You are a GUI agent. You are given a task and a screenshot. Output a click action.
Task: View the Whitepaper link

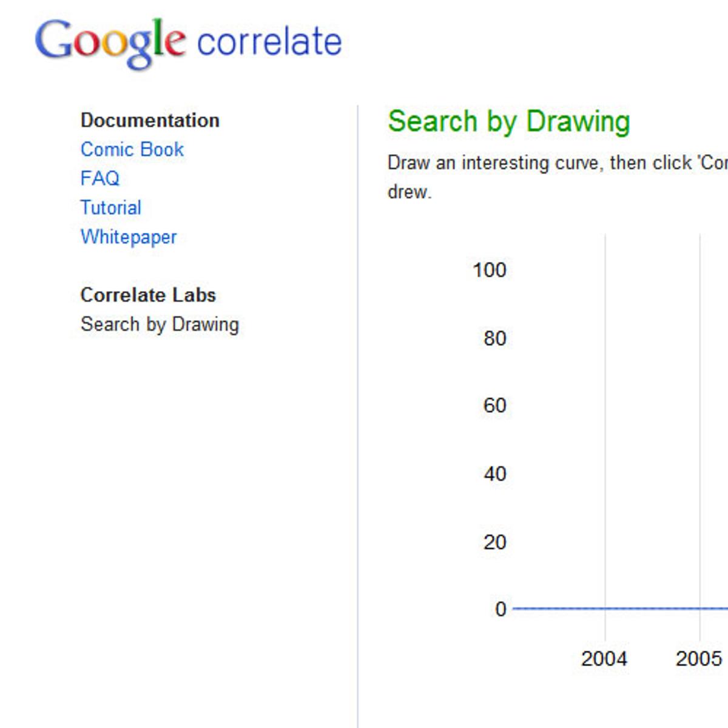(129, 237)
